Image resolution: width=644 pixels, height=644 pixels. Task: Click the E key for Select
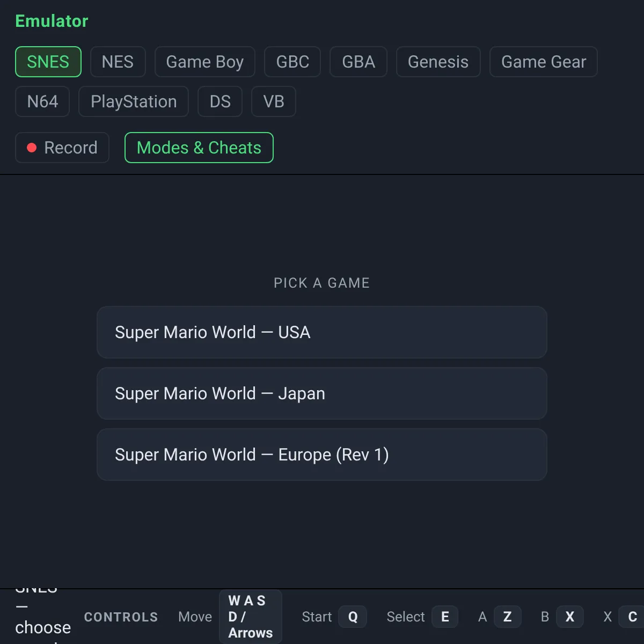445,617
